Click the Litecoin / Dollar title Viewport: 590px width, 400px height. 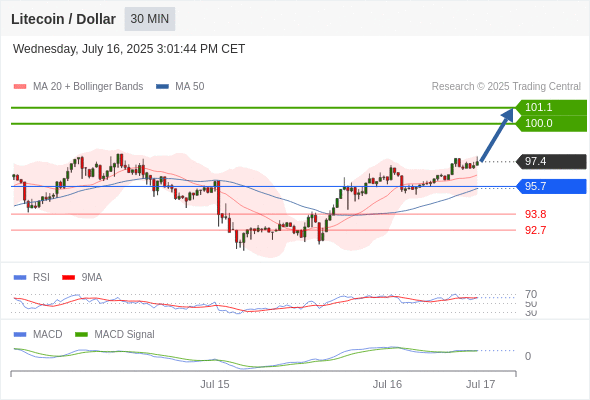pos(63,19)
